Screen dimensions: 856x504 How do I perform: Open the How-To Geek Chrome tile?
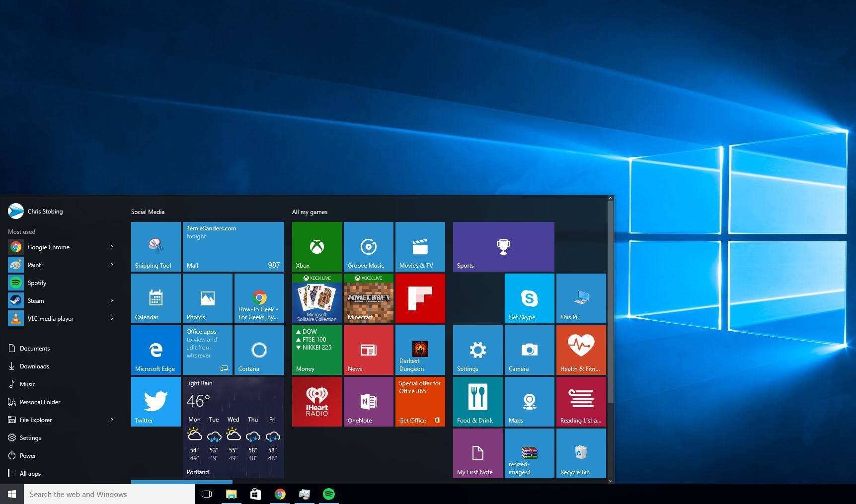point(259,298)
